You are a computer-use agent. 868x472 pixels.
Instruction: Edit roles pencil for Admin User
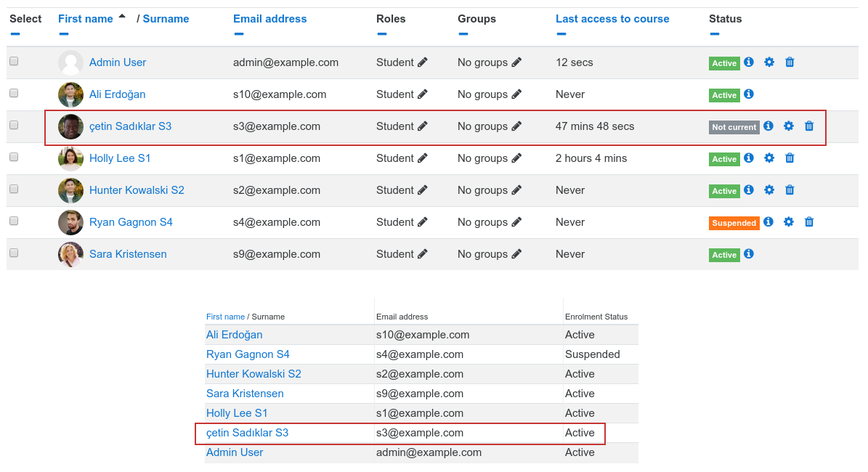click(x=422, y=62)
